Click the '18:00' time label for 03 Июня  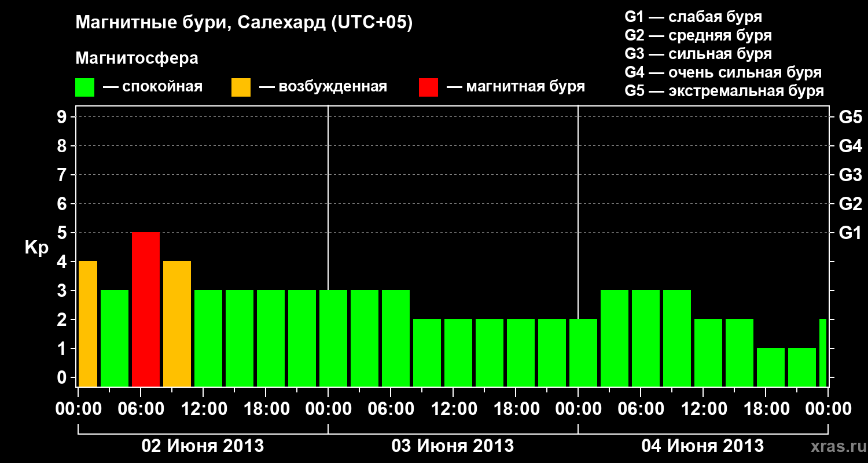tap(516, 409)
